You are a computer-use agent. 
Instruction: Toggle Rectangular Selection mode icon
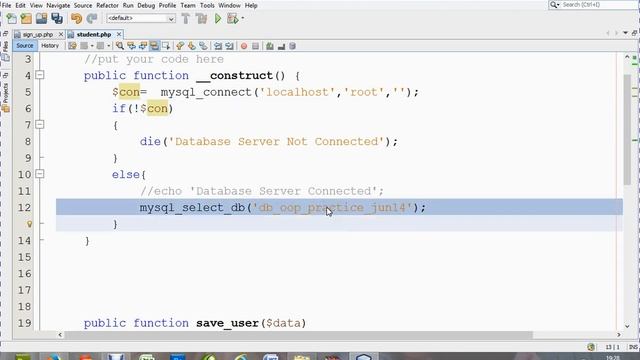(x=166, y=46)
